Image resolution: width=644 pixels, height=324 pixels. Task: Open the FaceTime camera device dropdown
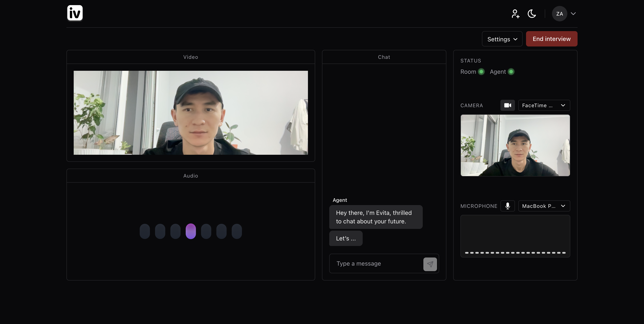tap(544, 105)
